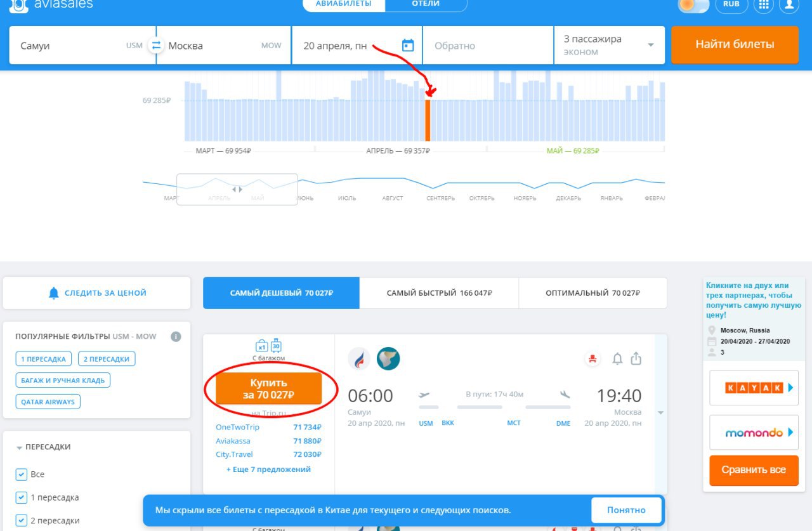Open the momondo partner option
Image resolution: width=812 pixels, height=531 pixels.
click(x=754, y=433)
